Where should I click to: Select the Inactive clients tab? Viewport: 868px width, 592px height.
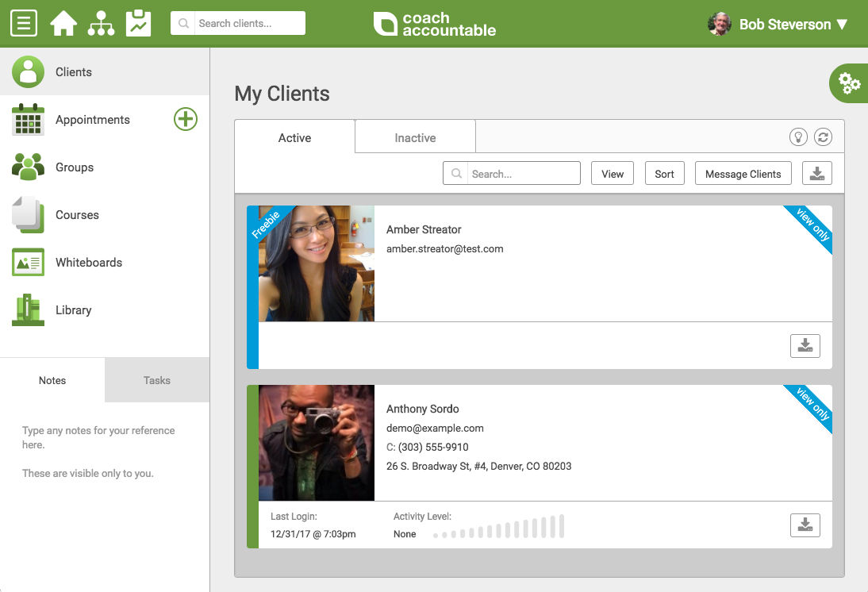point(415,137)
